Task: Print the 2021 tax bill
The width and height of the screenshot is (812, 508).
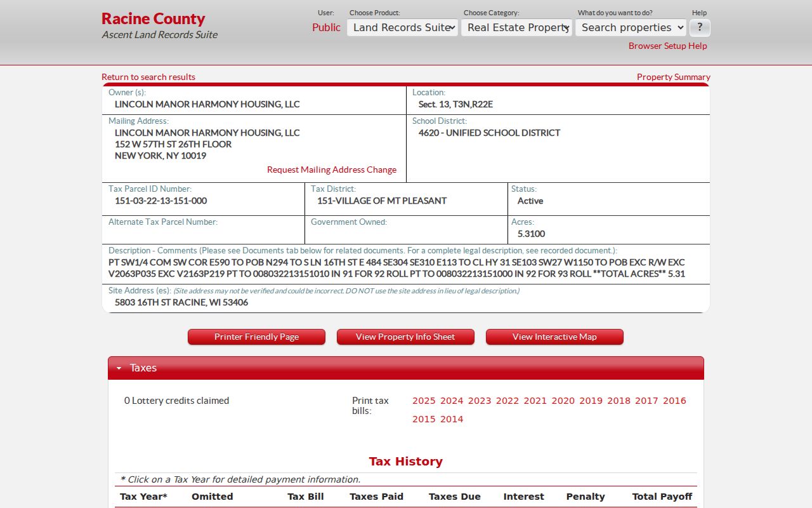Action: pyautogui.click(x=535, y=401)
